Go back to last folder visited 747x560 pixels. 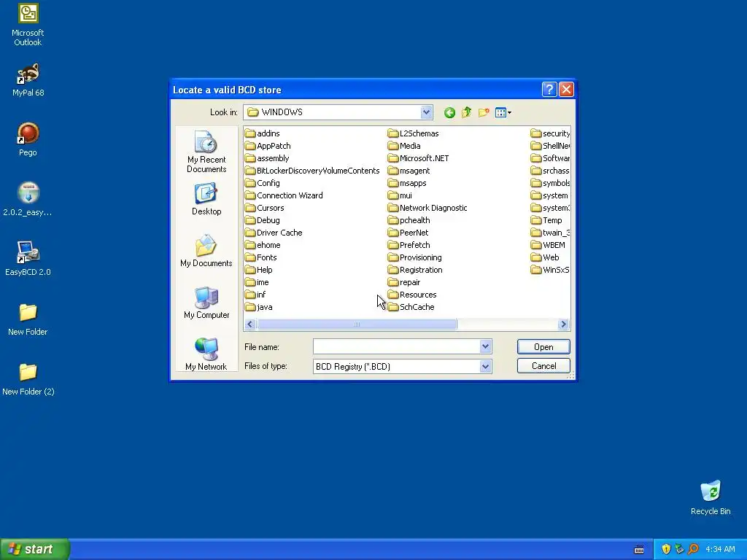pos(449,113)
